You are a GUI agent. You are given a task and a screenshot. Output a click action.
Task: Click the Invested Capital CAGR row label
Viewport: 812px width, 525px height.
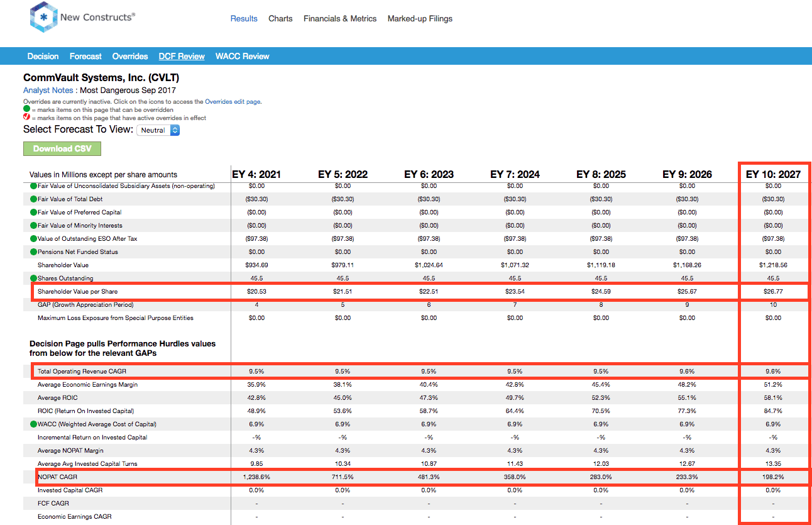[70, 490]
